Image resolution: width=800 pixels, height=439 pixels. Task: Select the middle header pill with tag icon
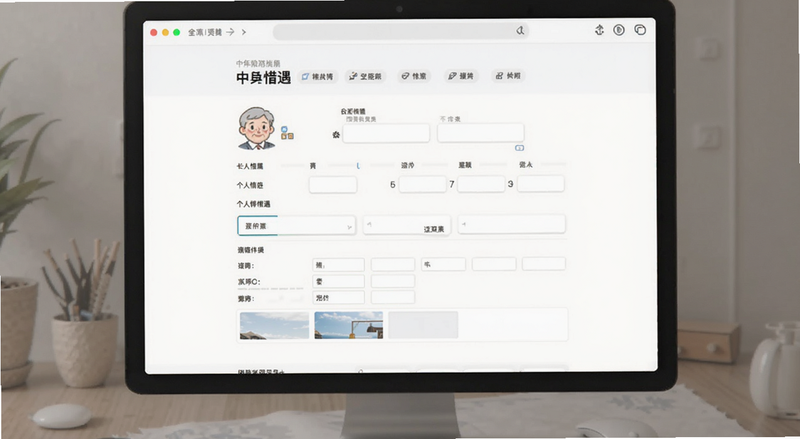click(x=414, y=76)
